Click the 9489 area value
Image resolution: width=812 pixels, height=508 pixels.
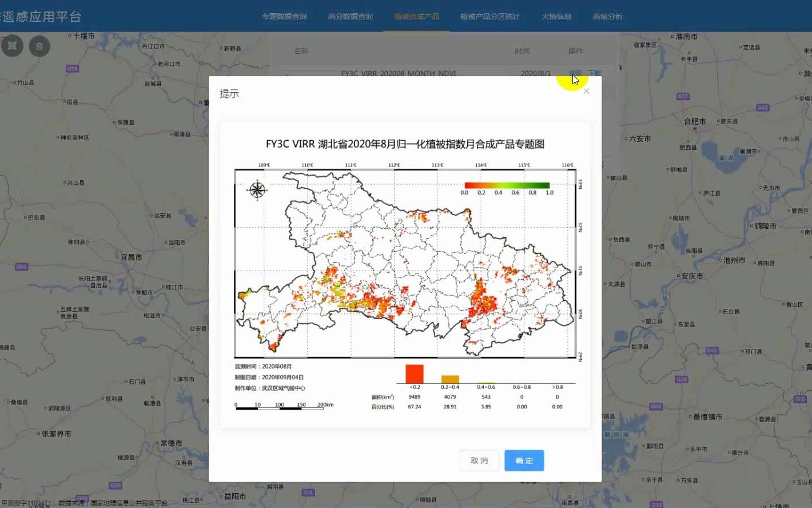415,397
